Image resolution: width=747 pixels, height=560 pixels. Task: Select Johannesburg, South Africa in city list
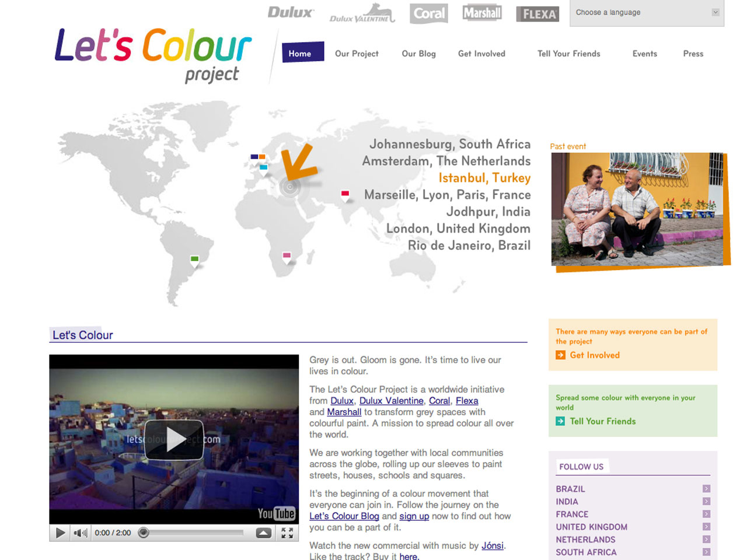pos(450,144)
